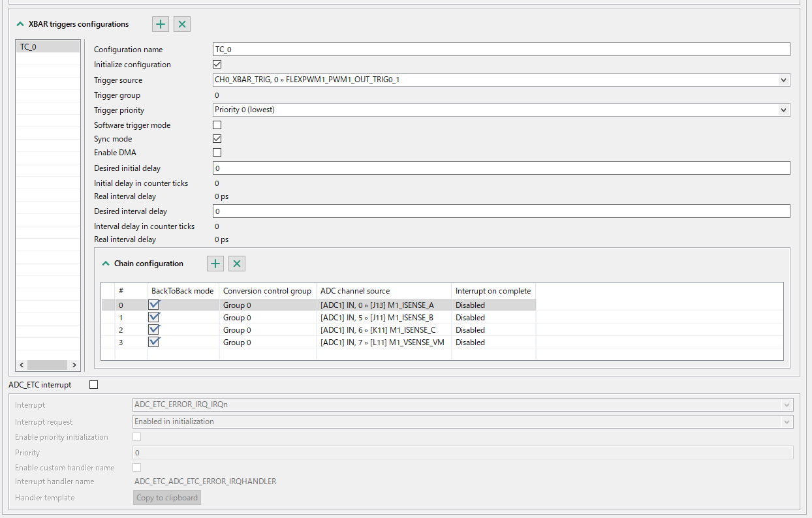812x518 pixels.
Task: Uncheck Initialize configuration
Action: 216,64
